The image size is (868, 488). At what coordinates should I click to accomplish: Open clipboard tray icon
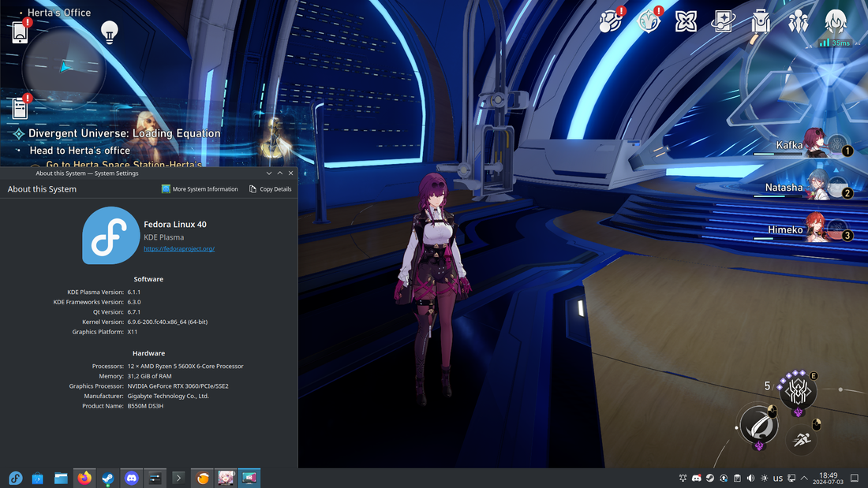click(737, 479)
